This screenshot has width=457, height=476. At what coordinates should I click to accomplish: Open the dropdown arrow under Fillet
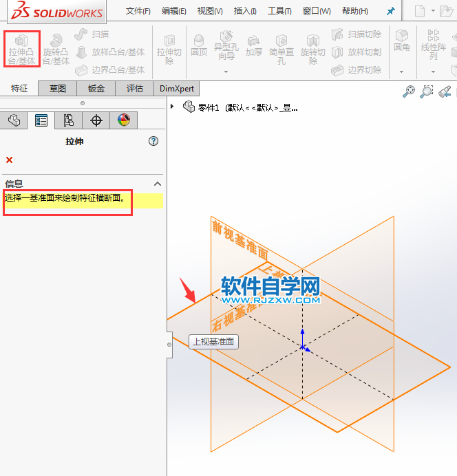401,72
